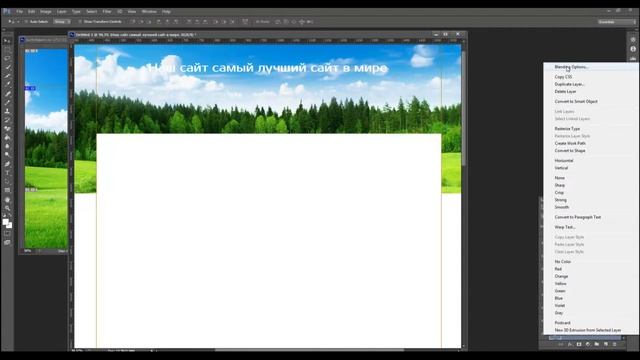Click the new group folder icon
Screen dimensions: 640x360
[597, 344]
